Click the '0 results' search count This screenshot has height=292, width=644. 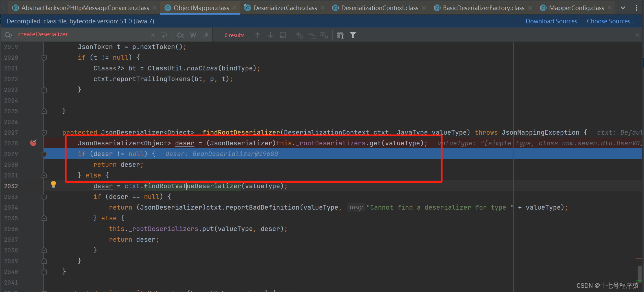(x=234, y=35)
